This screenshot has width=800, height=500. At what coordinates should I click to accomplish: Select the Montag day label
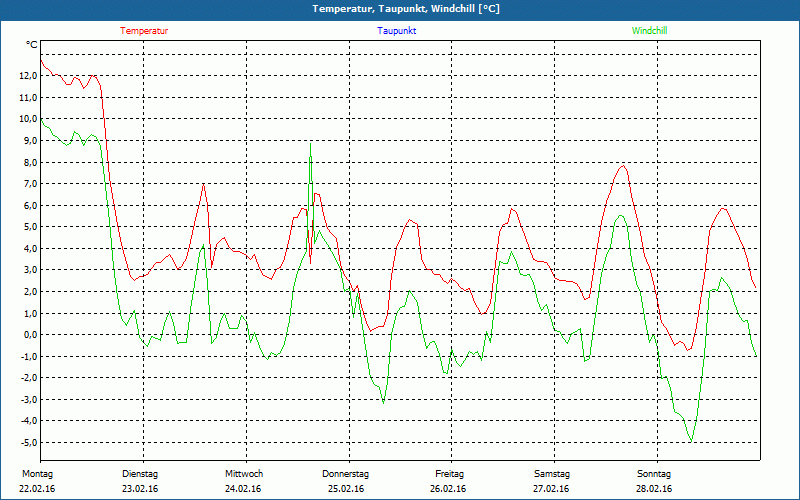coord(37,474)
